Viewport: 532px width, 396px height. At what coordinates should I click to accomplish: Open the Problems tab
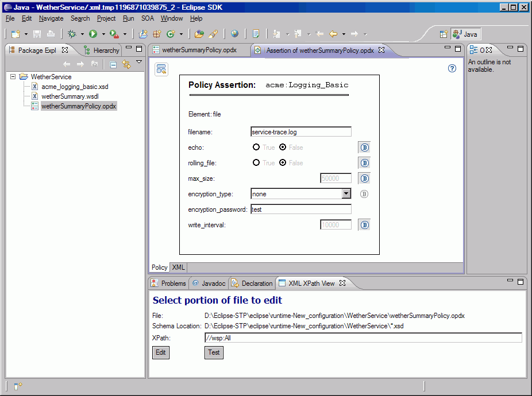pos(169,283)
